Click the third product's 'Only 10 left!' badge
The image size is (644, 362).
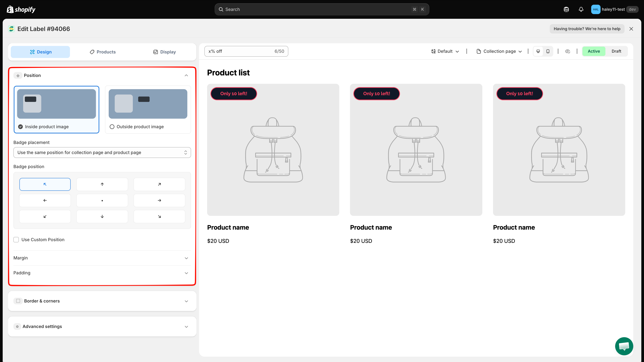(x=520, y=94)
